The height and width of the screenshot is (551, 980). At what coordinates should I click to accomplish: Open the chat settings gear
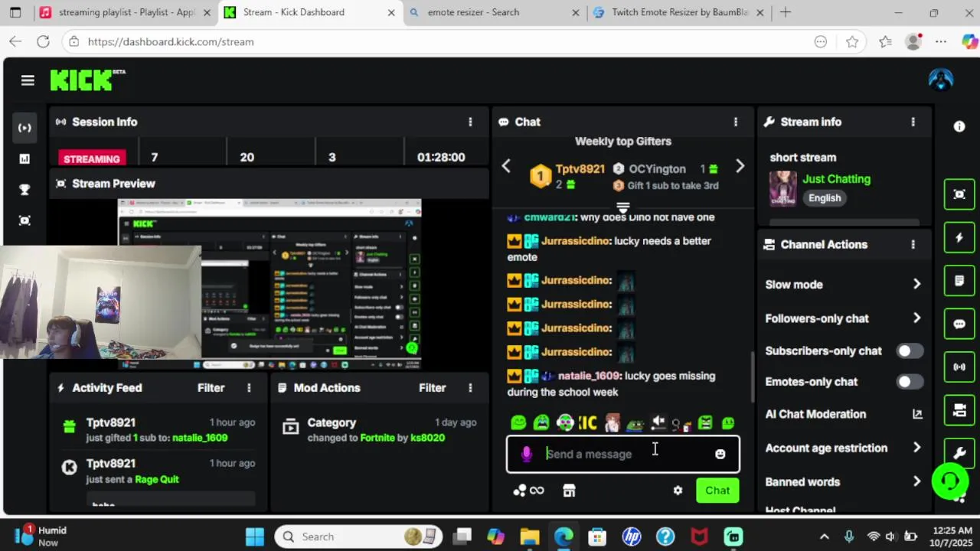point(678,491)
